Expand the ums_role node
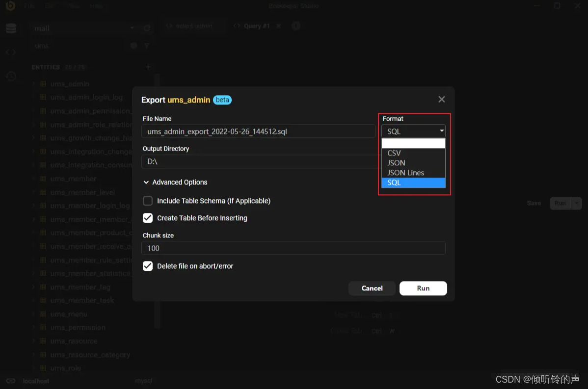 tap(33, 368)
